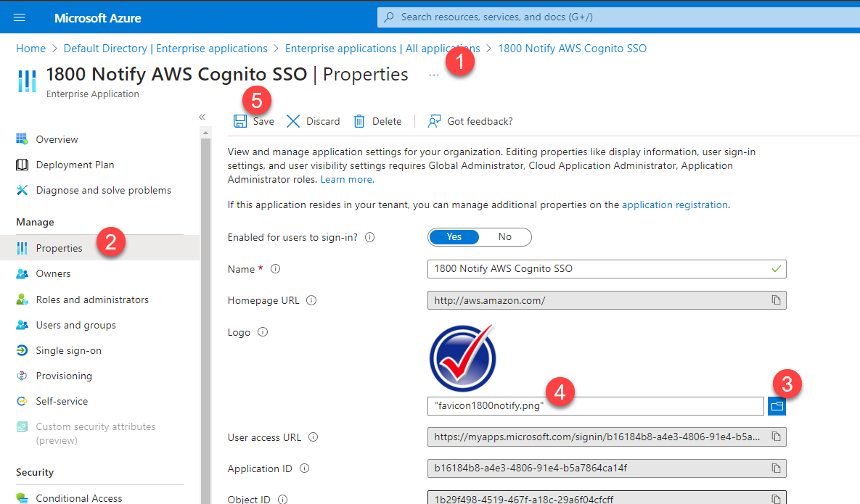Click info icon beside Object ID

282,499
